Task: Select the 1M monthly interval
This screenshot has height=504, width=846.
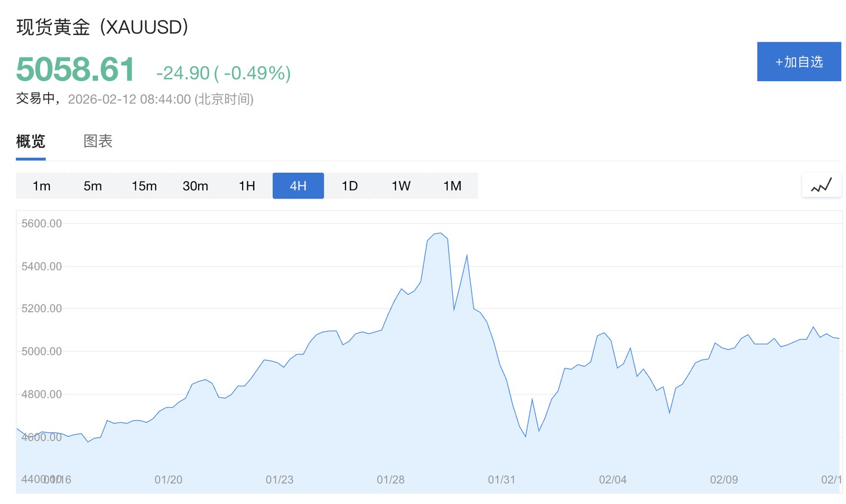Action: (x=452, y=186)
